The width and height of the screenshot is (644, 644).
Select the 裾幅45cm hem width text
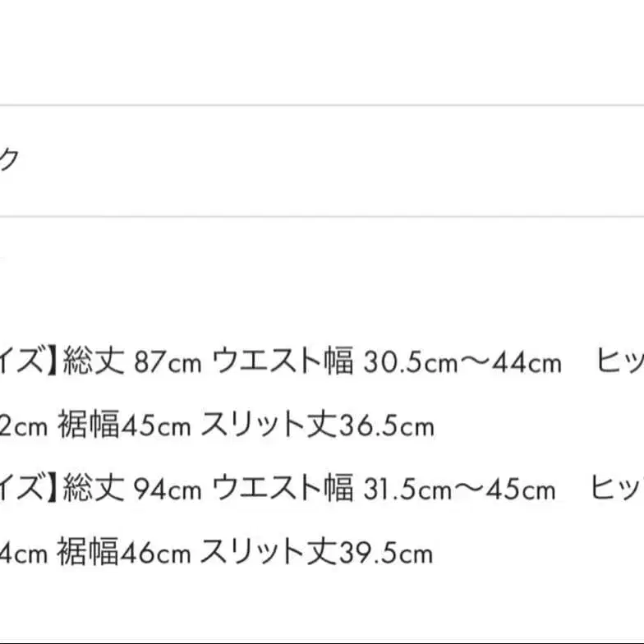pos(124,425)
